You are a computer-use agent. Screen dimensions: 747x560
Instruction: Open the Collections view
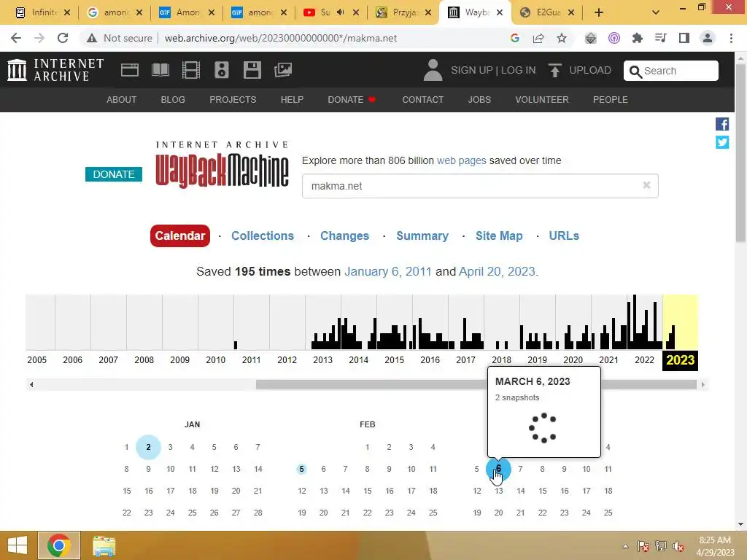click(x=263, y=236)
